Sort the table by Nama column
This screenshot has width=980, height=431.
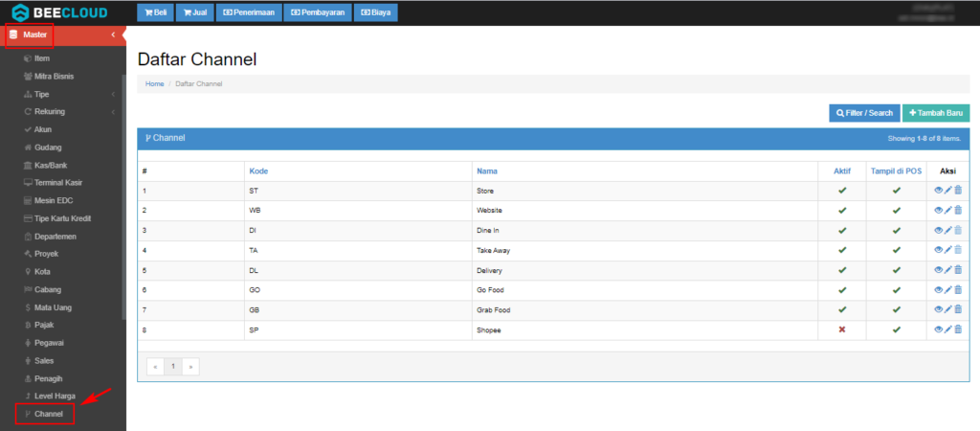(487, 170)
